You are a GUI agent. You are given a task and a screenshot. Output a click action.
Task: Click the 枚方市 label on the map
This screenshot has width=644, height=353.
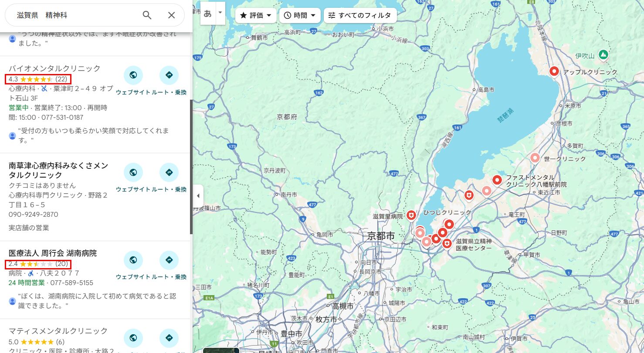click(326, 319)
